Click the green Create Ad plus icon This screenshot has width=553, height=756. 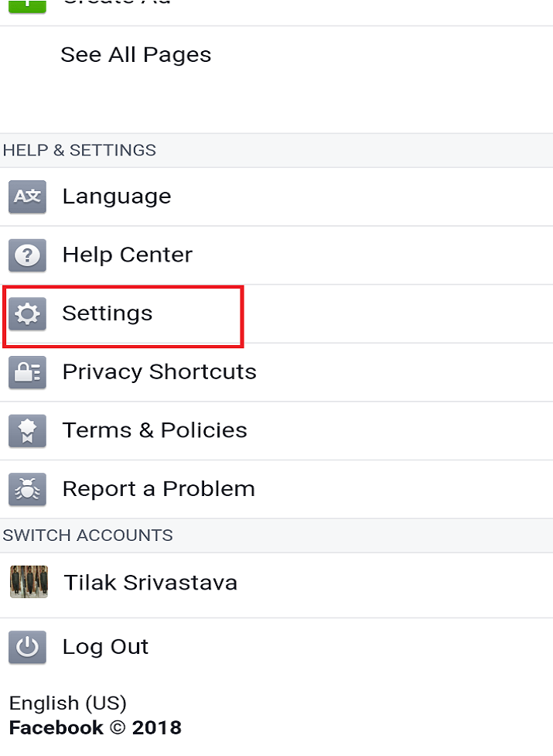pos(28,5)
